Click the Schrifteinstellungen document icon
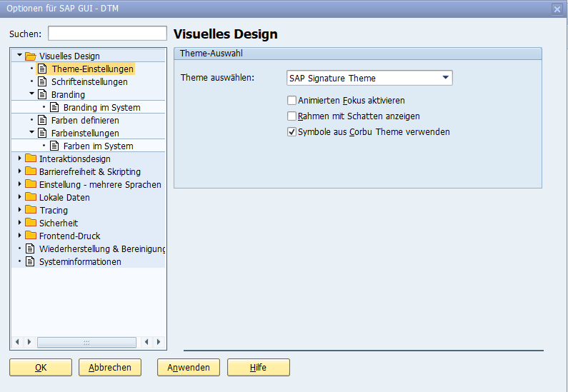568x392 pixels. (x=42, y=82)
